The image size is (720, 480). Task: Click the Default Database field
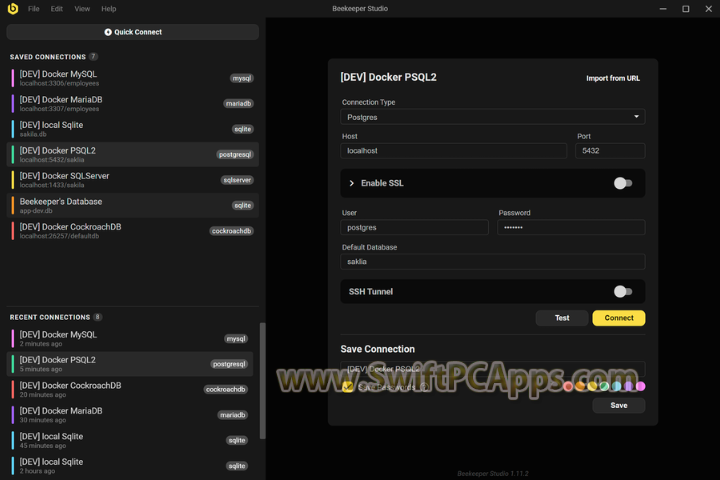tap(493, 262)
